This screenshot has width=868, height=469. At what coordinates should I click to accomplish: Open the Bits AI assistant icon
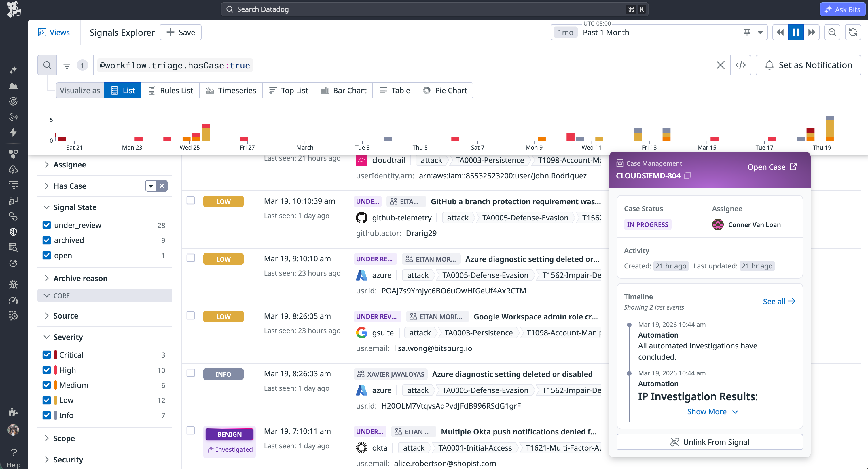pos(828,9)
